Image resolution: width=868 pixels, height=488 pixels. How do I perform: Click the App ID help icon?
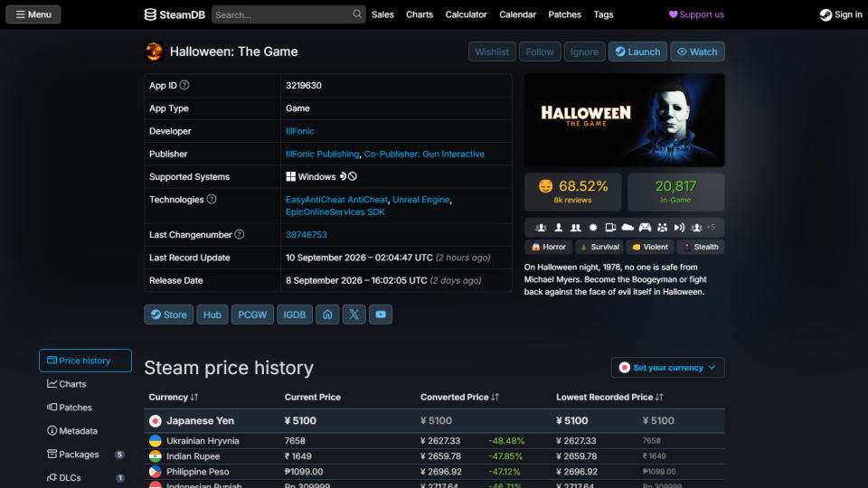(x=184, y=85)
